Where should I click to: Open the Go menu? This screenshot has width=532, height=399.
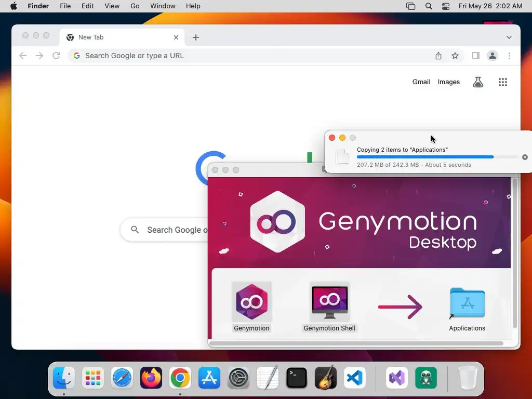click(135, 6)
